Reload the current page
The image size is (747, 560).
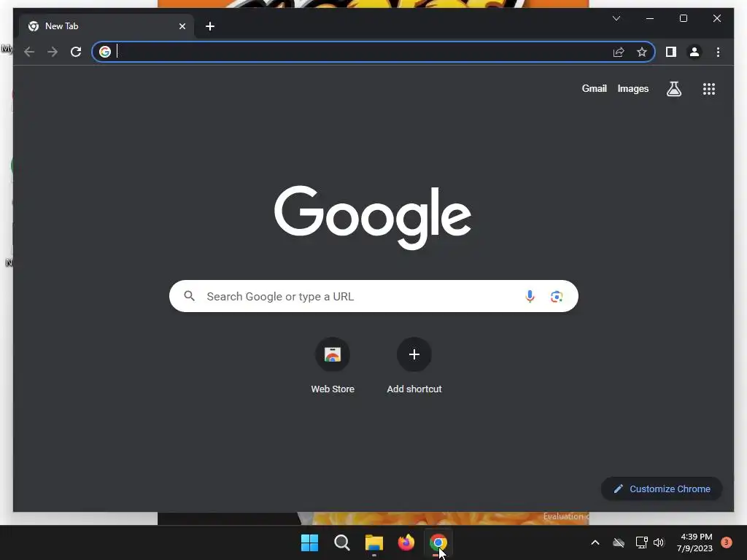point(76,52)
